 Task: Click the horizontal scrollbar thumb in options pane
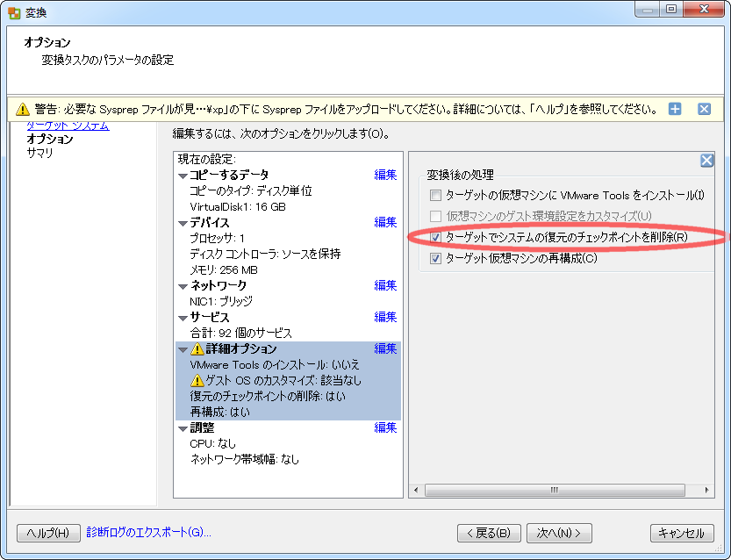(555, 490)
